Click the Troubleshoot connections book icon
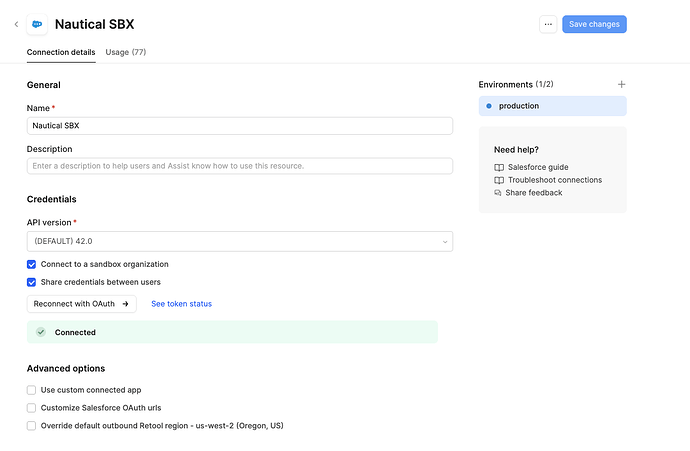The image size is (690, 451). click(499, 180)
